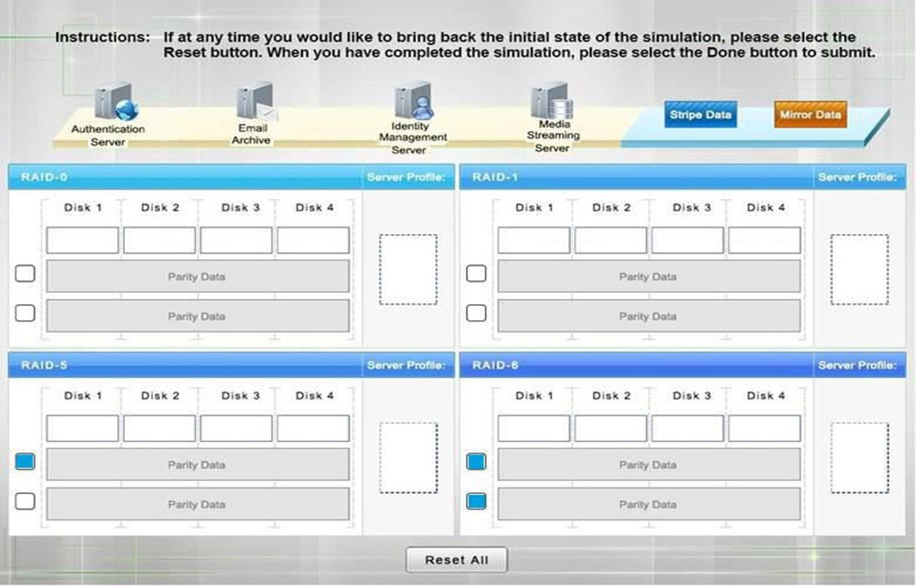This screenshot has height=588, width=916.
Task: Click the RAID-5 Disk 1 slot
Action: (82, 428)
